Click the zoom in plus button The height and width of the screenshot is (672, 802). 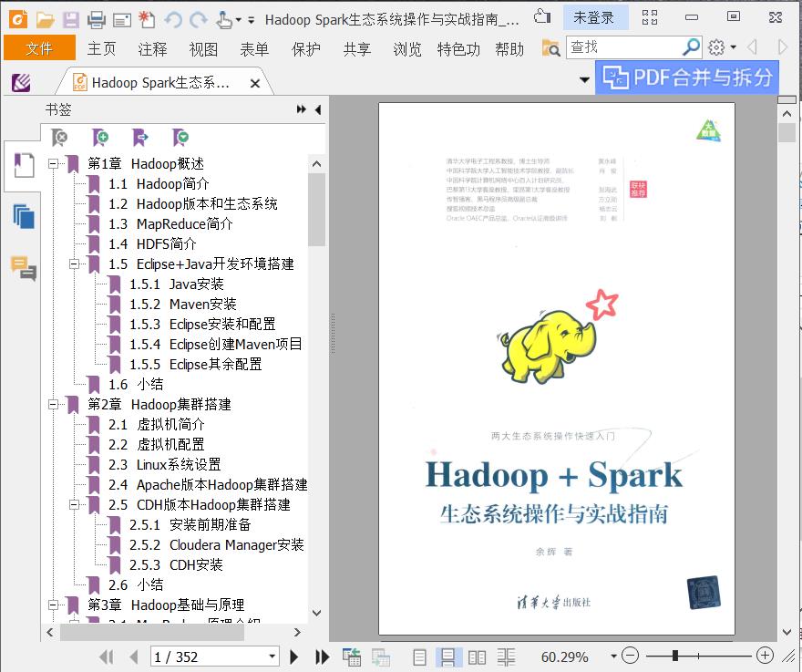[765, 655]
